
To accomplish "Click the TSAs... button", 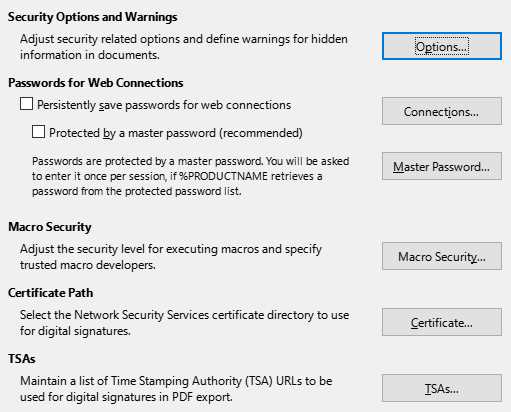I will 442,388.
